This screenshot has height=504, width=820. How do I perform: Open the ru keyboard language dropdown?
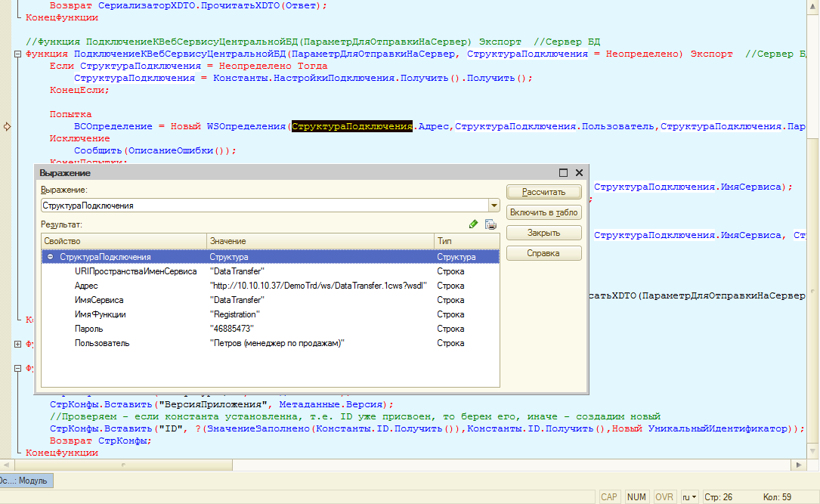click(689, 496)
